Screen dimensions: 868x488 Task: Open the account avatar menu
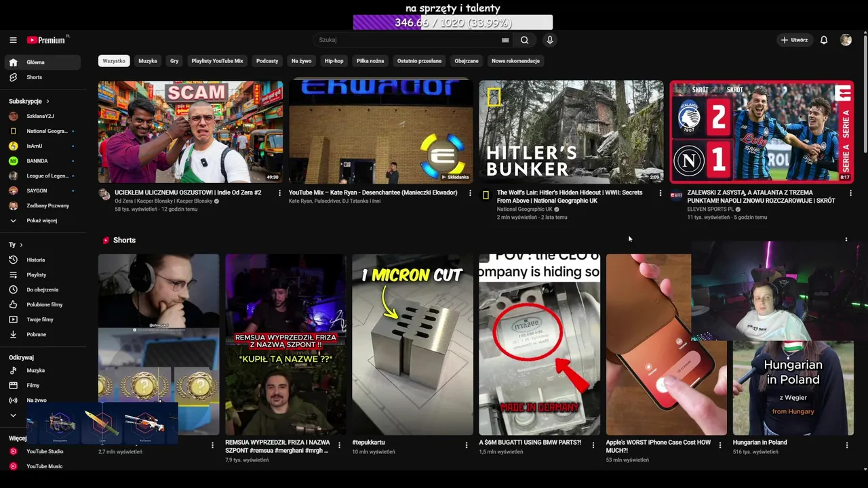tap(846, 40)
